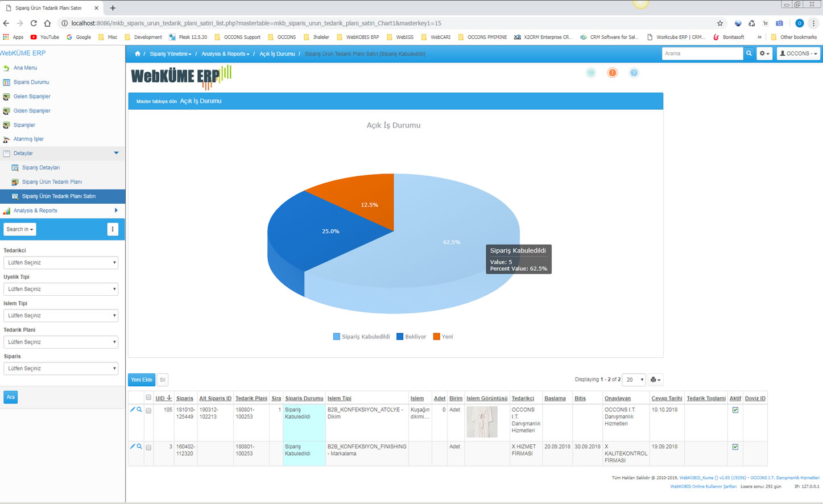Tick the row checkbox for UID 3
The height and width of the screenshot is (504, 823).
[x=148, y=448]
